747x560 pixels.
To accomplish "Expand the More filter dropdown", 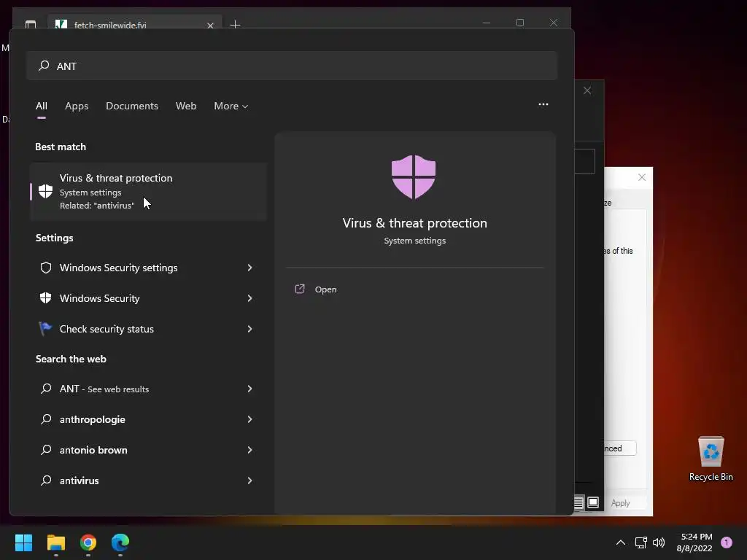I will [x=231, y=106].
